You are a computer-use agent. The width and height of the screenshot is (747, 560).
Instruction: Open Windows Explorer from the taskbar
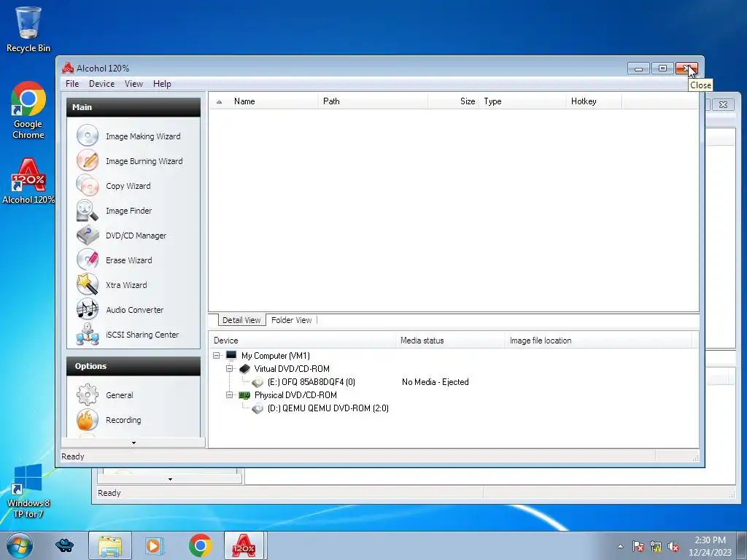pos(110,545)
